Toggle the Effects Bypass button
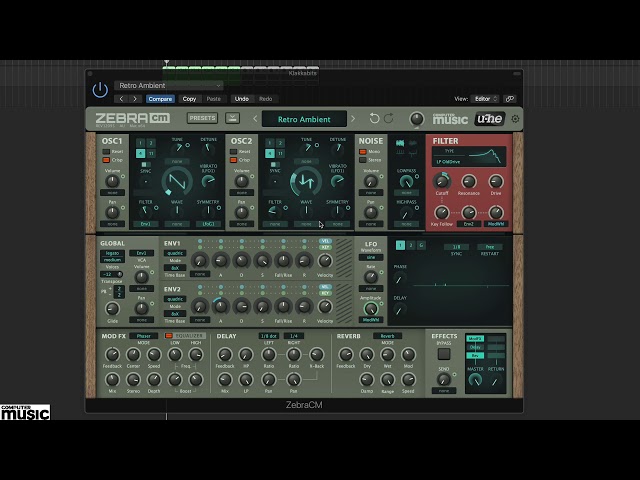This screenshot has height=480, width=640. pyautogui.click(x=444, y=354)
